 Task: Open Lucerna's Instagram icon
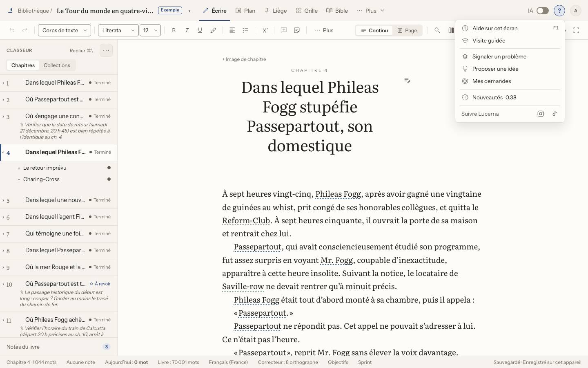tap(541, 114)
